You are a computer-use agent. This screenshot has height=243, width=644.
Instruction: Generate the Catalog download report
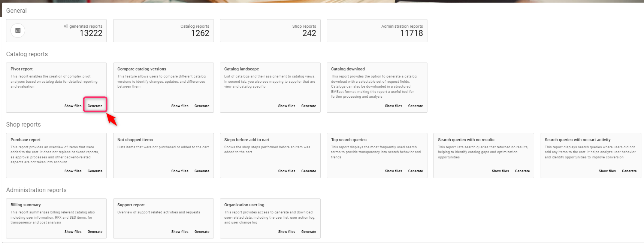tap(415, 106)
